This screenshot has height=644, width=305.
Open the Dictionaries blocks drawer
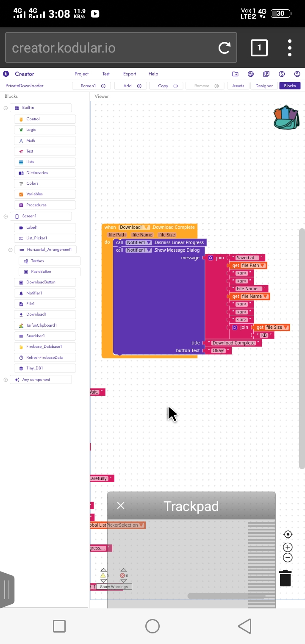point(45,173)
